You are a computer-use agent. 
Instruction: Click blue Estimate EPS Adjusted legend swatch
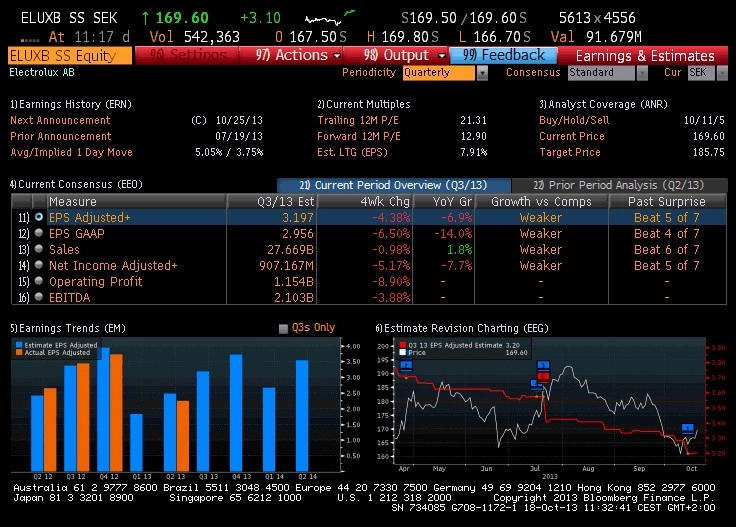point(19,344)
